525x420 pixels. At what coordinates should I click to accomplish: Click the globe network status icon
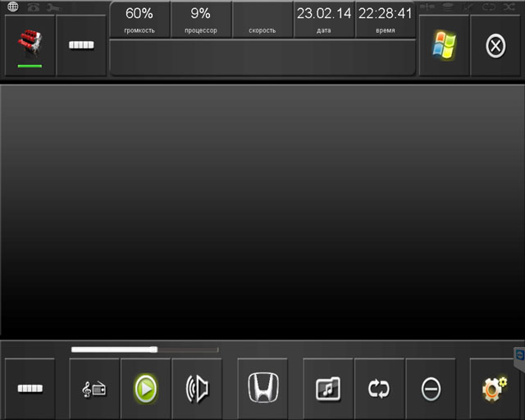(x=13, y=7)
